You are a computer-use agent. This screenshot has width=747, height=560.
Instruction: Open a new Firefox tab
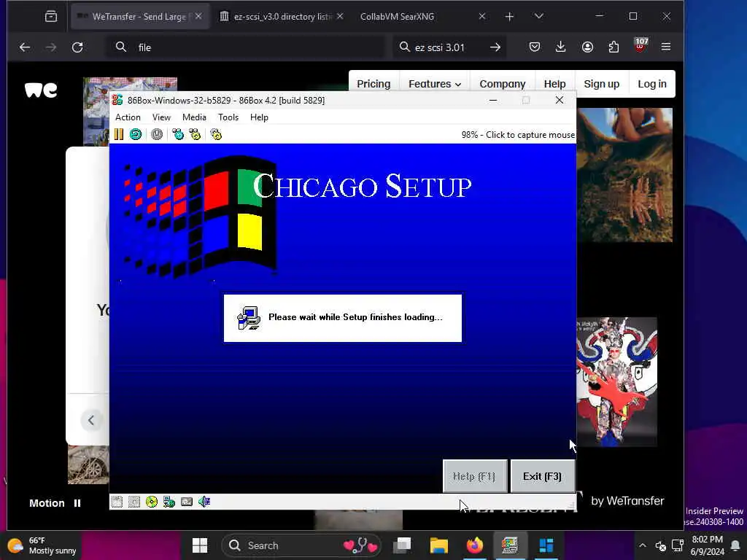509,17
